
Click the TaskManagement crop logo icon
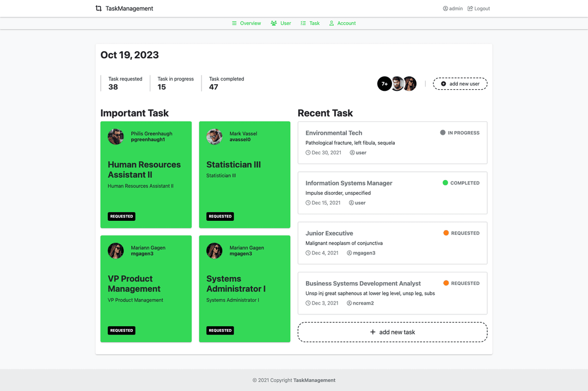pos(99,8)
